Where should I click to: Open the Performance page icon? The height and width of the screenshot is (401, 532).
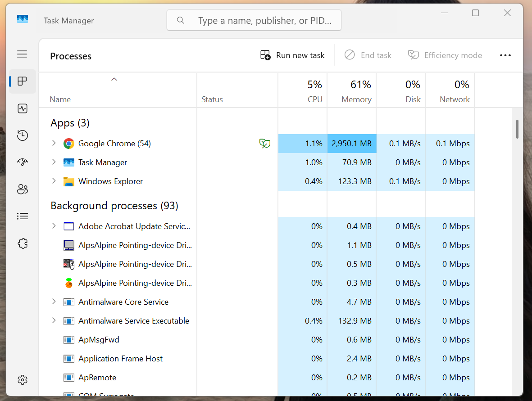point(23,108)
